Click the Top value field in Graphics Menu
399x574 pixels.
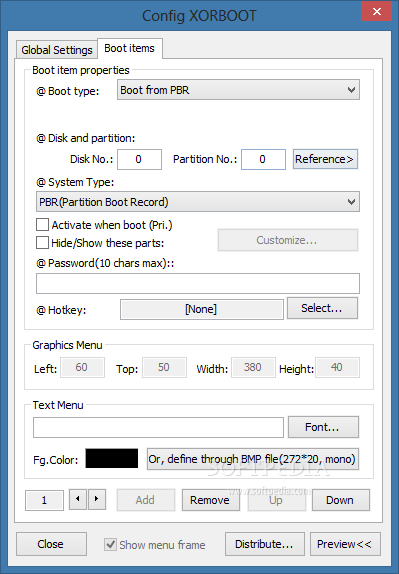pos(164,367)
